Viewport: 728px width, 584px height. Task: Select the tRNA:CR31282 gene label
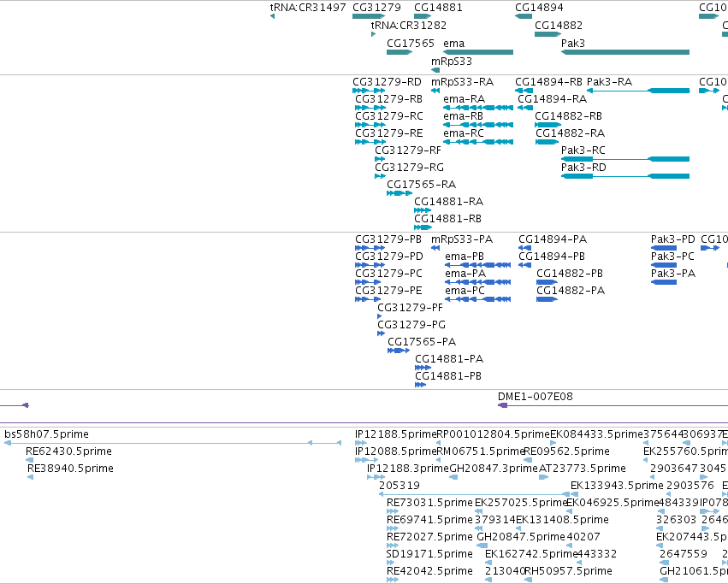coord(409,25)
